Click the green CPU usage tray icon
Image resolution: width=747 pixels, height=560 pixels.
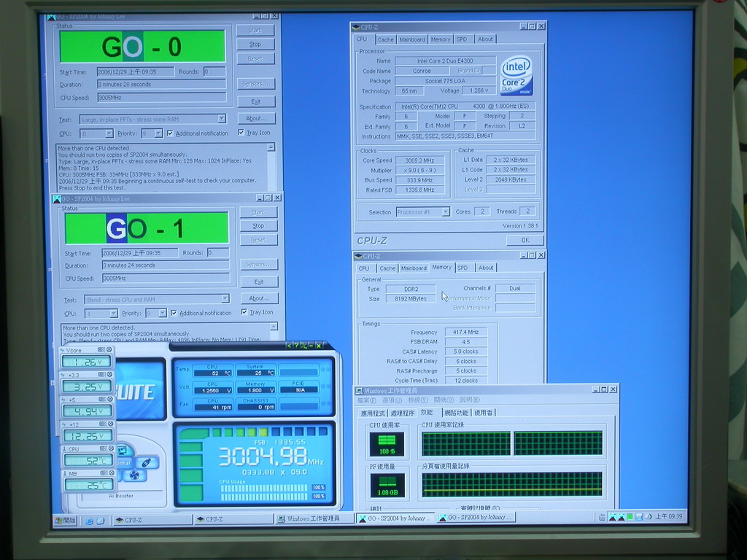point(630,517)
